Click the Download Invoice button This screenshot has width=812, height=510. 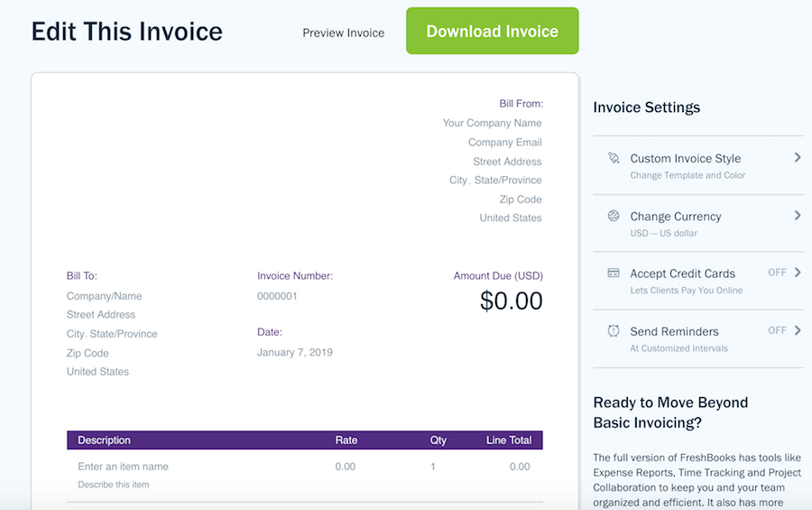[493, 31]
